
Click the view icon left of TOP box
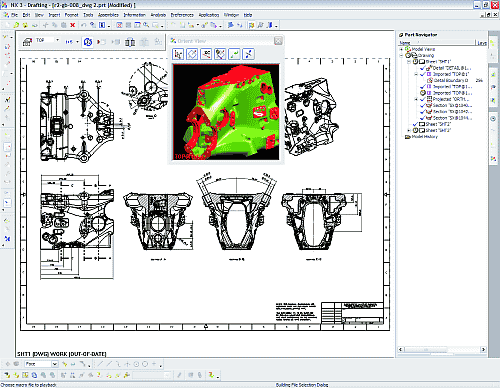point(27,42)
